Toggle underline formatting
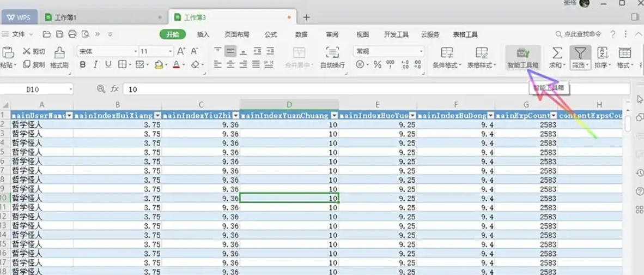Screen dimensions: 644x275 108,64
